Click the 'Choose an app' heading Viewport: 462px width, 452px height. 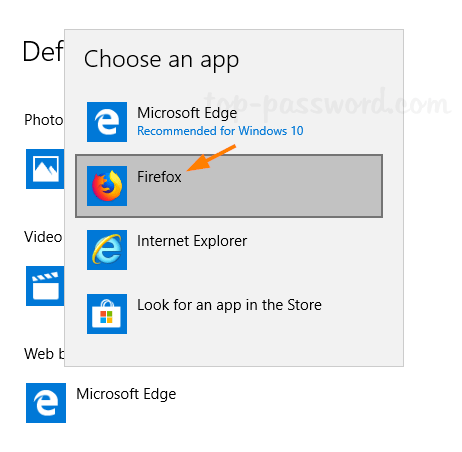[161, 59]
